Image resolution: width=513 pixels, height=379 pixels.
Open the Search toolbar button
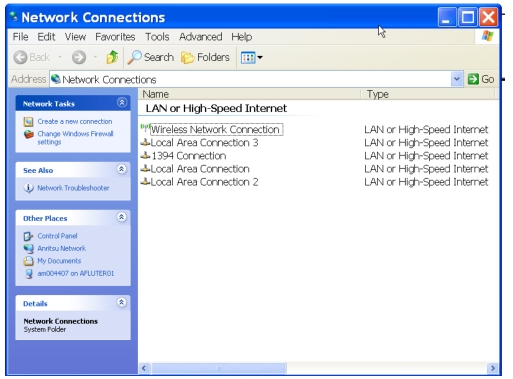151,57
